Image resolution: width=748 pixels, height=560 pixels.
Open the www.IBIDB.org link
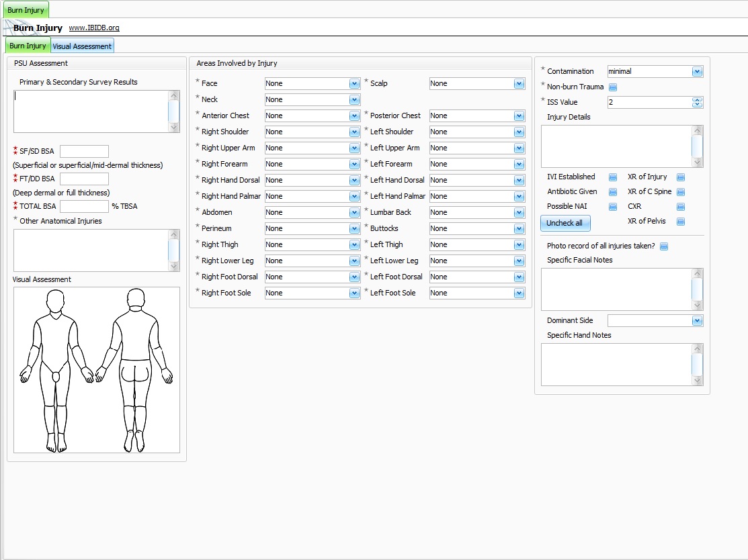coord(94,28)
